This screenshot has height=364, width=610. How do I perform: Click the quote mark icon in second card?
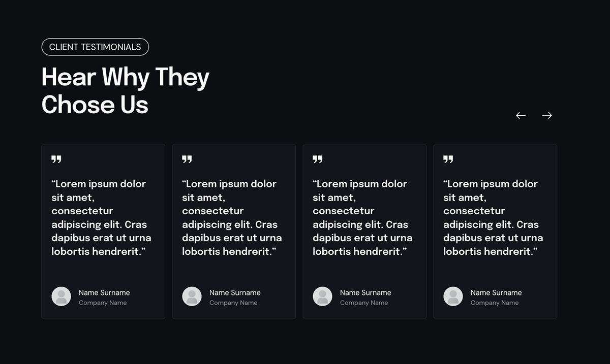click(x=187, y=159)
